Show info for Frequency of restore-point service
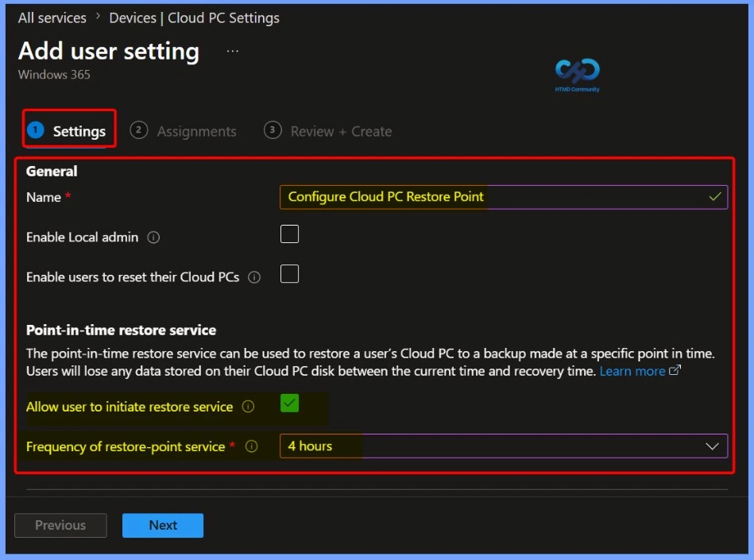Image resolution: width=754 pixels, height=560 pixels. click(252, 446)
